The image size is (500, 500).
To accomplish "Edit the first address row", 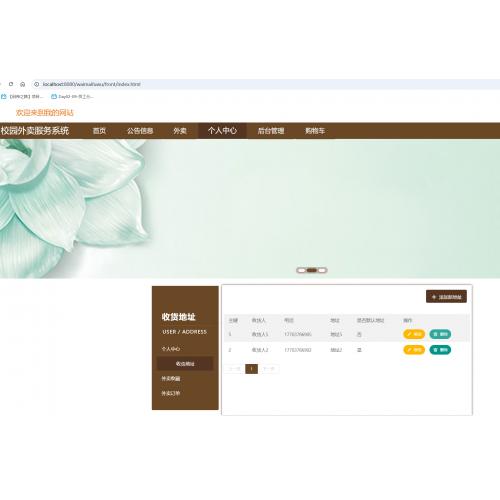I will click(414, 334).
